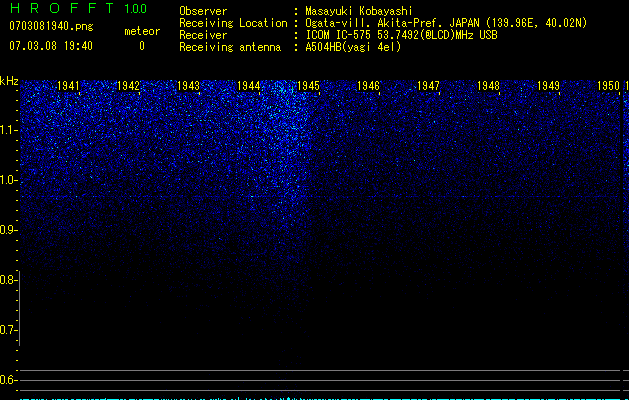Image resolution: width=629 pixels, height=400 pixels.
Task: Click the 1948 time marker
Action: (x=489, y=86)
